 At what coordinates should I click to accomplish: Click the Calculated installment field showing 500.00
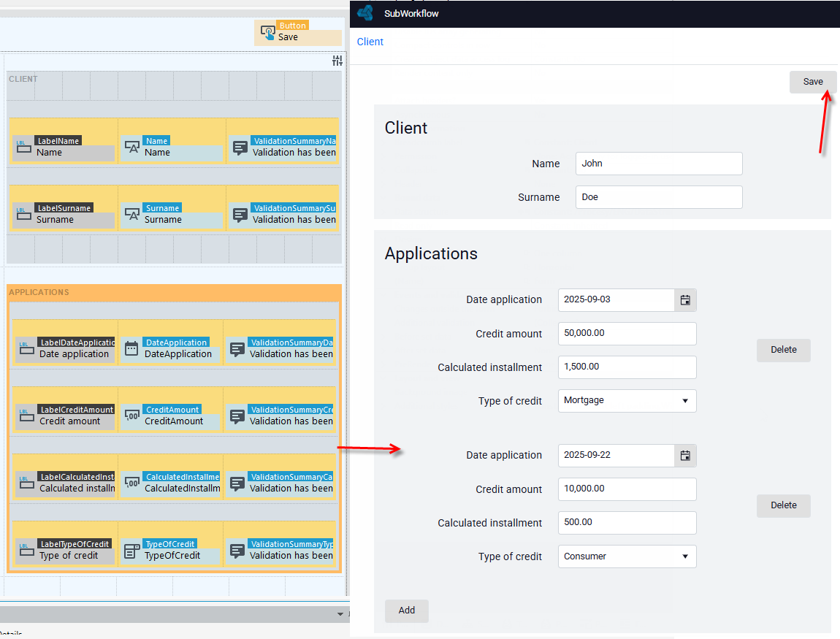627,523
